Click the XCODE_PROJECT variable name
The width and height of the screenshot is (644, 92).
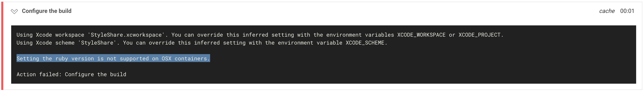479,35
